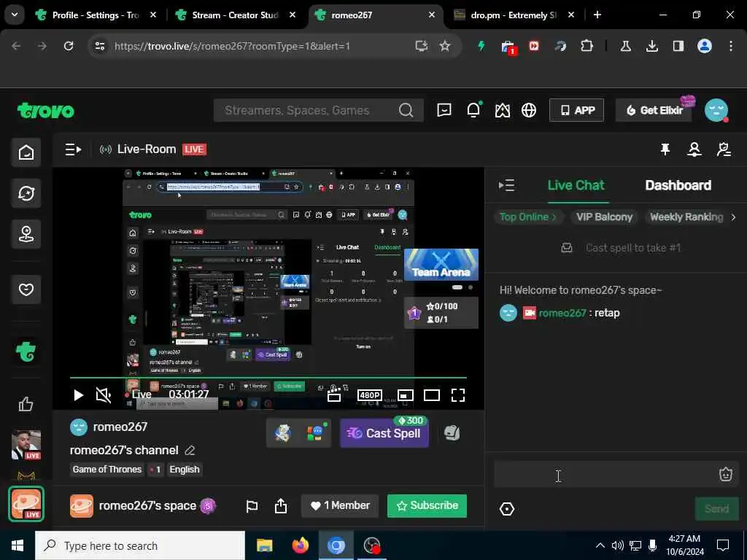Share romeo267's space
747x560 pixels.
point(281,506)
